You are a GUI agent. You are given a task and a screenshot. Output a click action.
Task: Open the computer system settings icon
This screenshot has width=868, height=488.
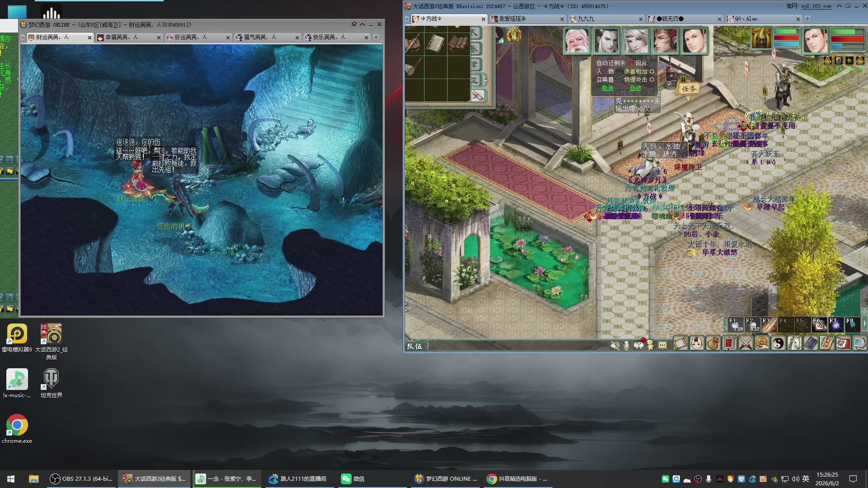(859, 344)
